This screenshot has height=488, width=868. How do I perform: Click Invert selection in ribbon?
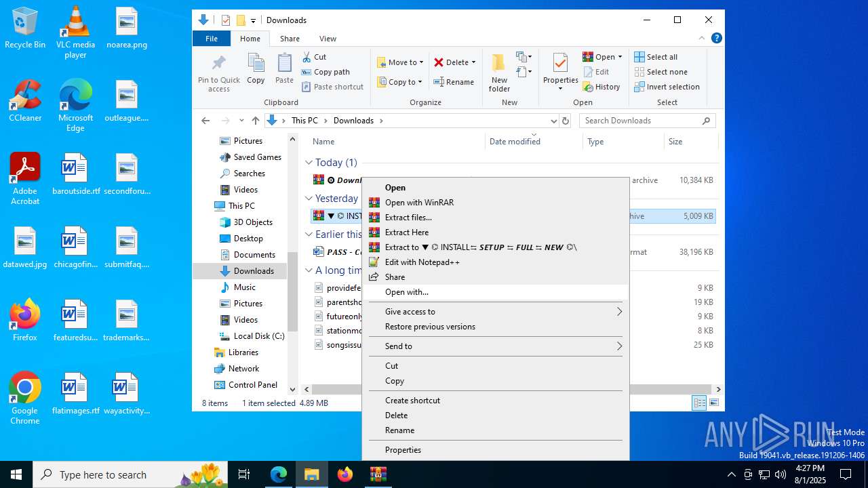point(667,87)
